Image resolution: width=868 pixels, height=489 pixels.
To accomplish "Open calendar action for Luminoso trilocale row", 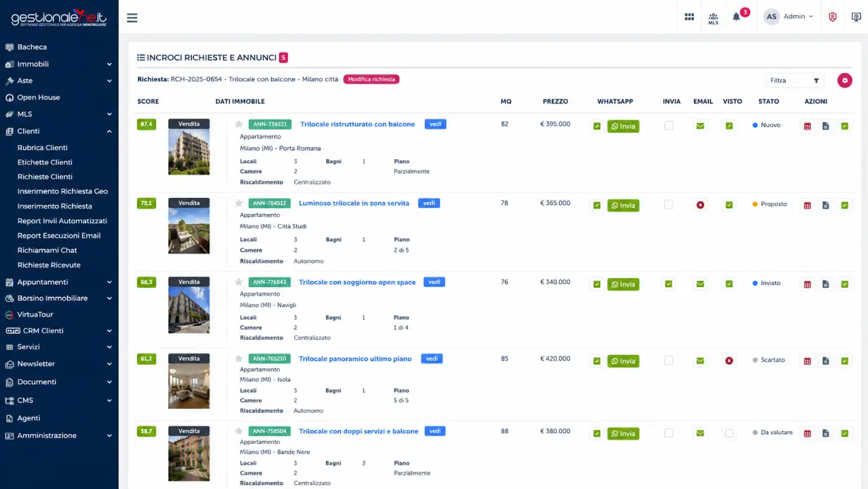I will pos(807,205).
